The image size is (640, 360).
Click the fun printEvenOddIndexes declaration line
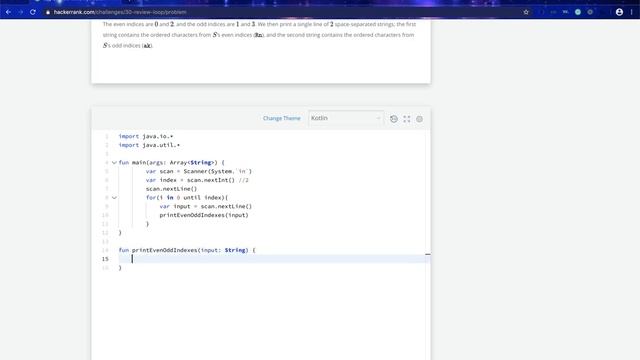click(187, 250)
